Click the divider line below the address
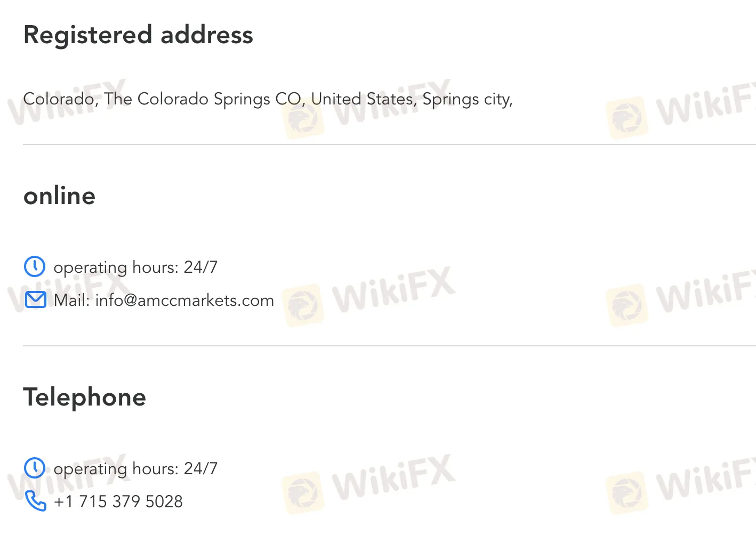Viewport: 756px width, 535px height. pos(389,144)
